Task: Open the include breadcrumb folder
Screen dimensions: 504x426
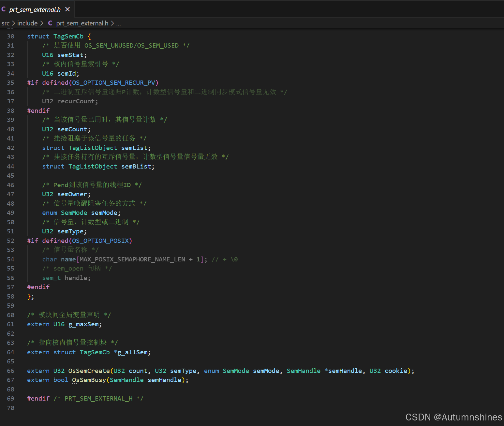Action: pos(27,23)
